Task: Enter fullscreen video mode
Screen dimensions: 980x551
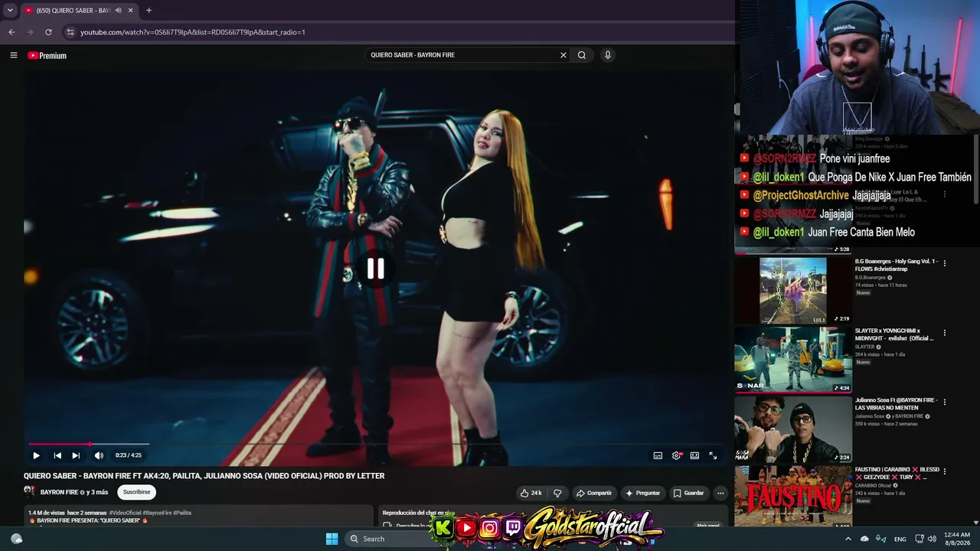Action: click(x=713, y=455)
